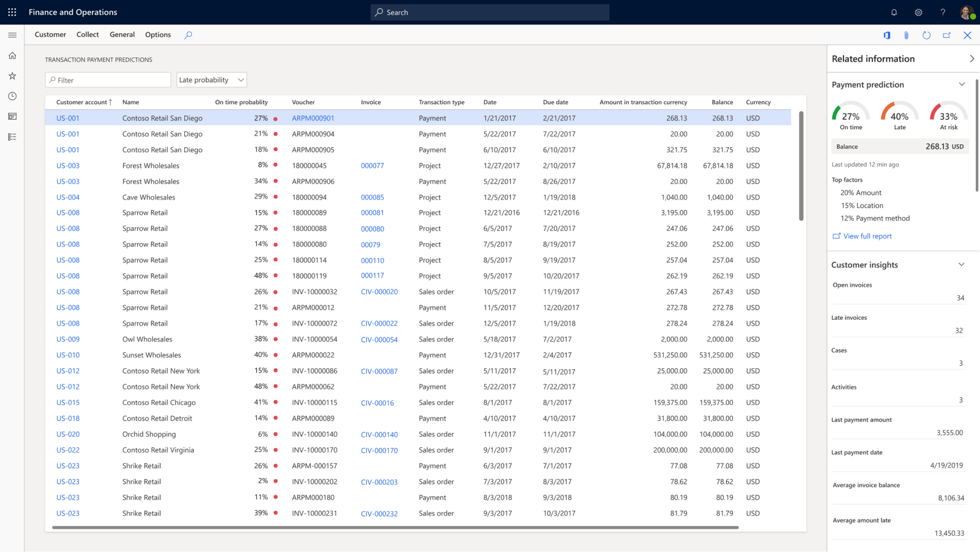The width and height of the screenshot is (980, 552).
Task: Click the Cave Wholesales name cell
Action: pos(149,197)
